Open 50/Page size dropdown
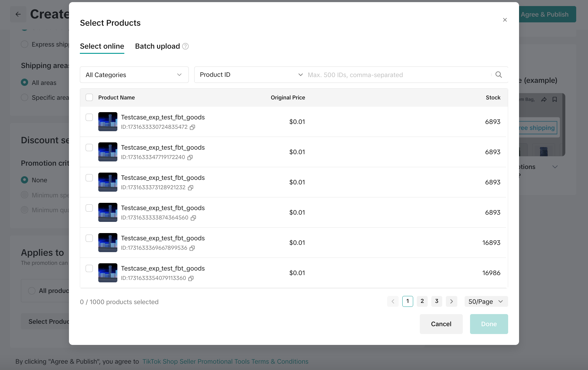 pos(486,301)
